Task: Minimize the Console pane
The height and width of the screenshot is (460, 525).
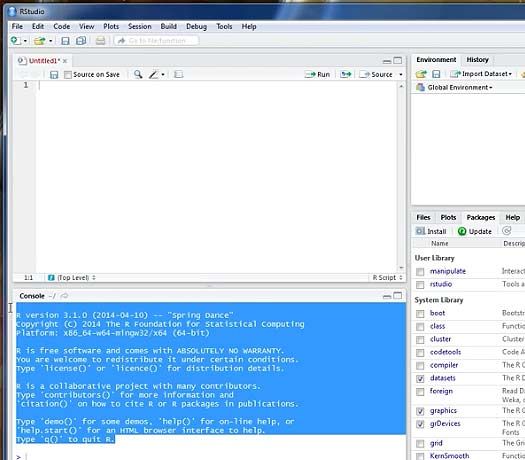Action: click(387, 297)
